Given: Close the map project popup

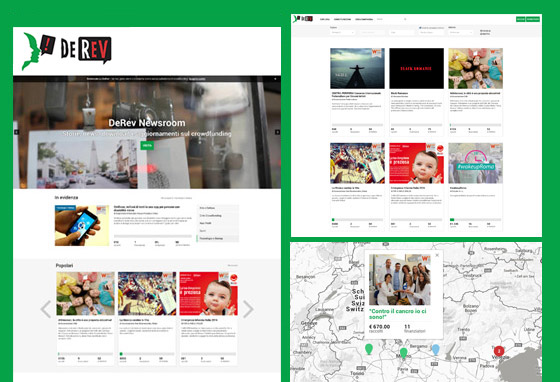Looking at the screenshot, I should click(437, 255).
